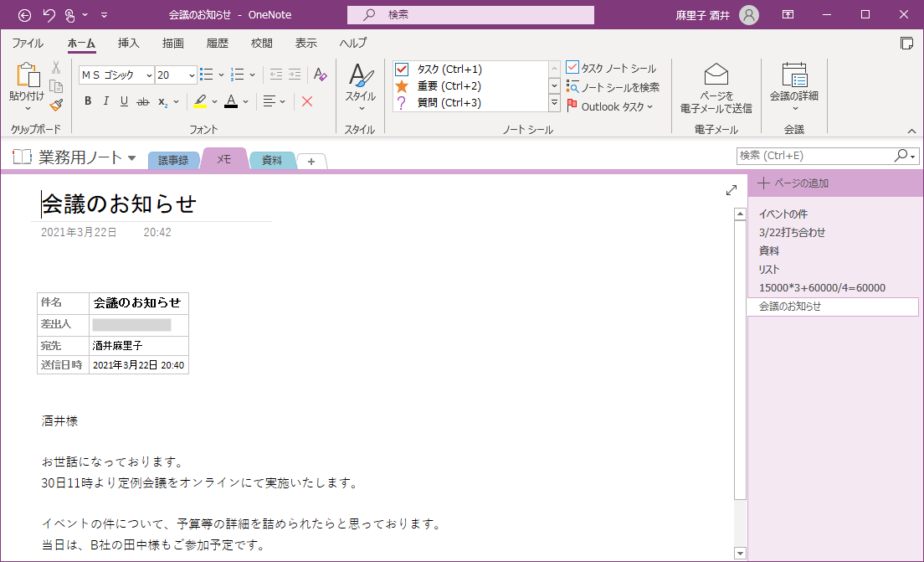Apply black font color
This screenshot has width=924, height=562.
click(231, 101)
